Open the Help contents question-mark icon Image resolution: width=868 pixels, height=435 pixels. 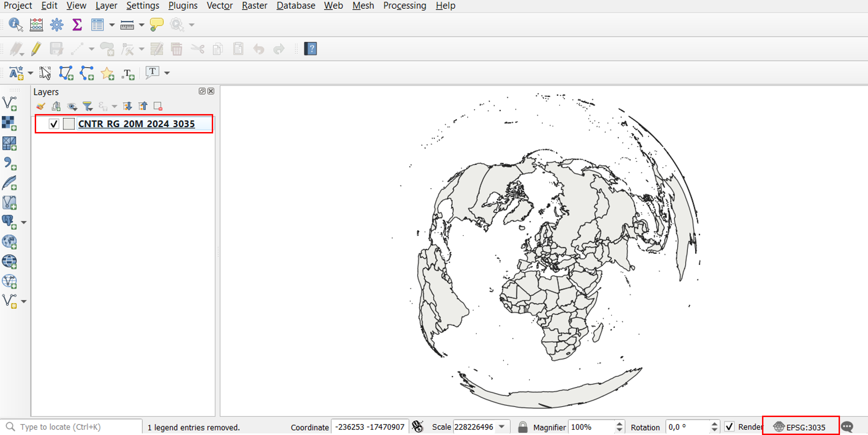(310, 49)
